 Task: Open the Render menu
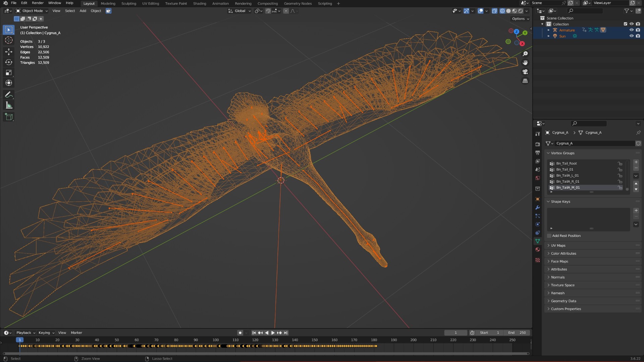[38, 3]
